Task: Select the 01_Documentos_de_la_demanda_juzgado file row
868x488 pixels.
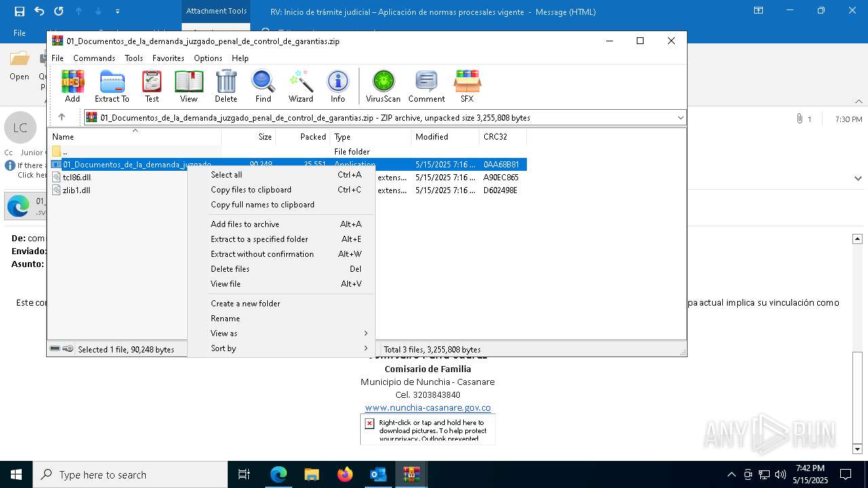Action: (x=137, y=165)
